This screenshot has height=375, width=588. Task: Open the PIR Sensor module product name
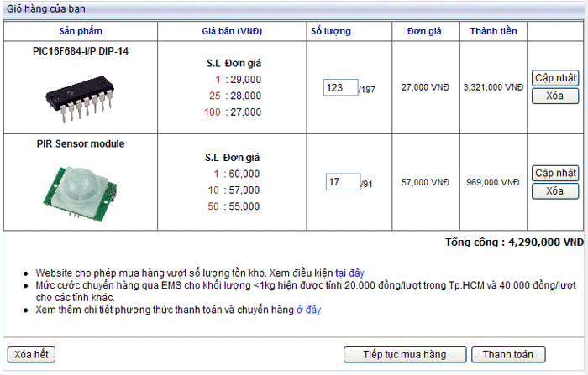(81, 144)
